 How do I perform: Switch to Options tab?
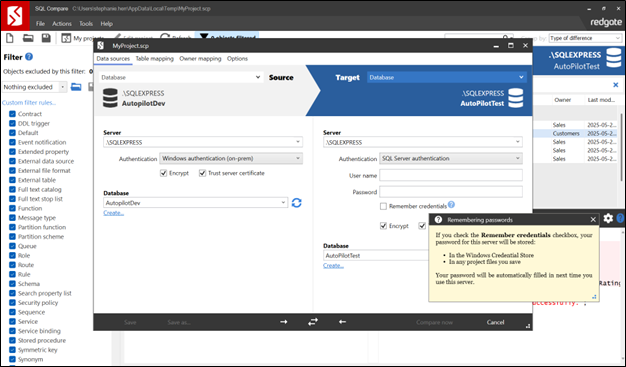(x=237, y=58)
